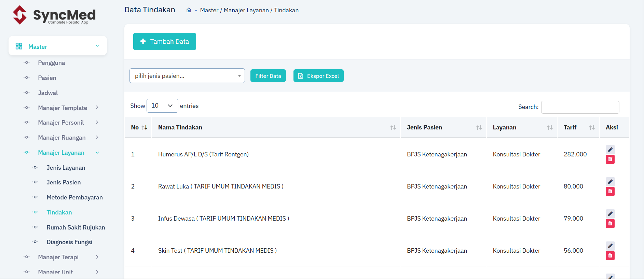Click the Tambah Data button
Image resolution: width=644 pixels, height=279 pixels.
[x=164, y=42]
